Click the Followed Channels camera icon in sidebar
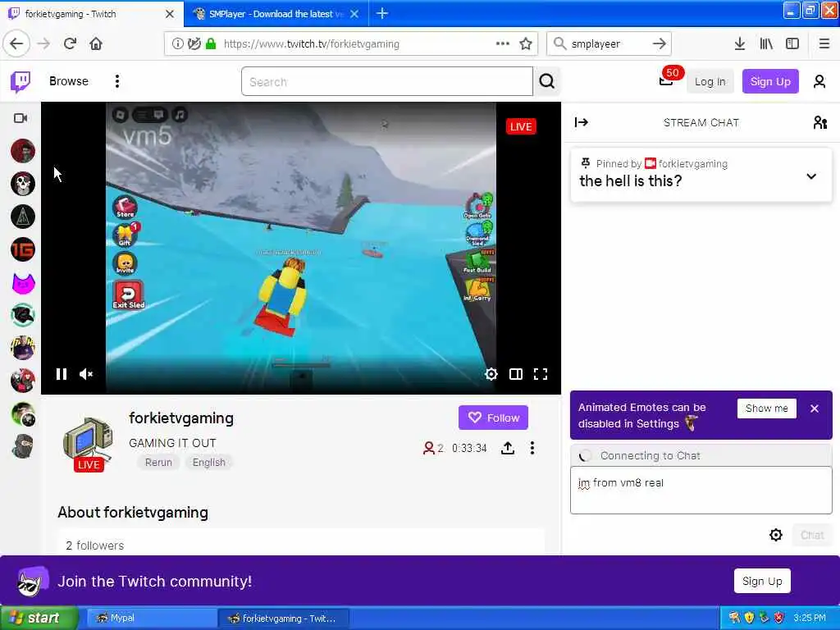Viewport: 840px width, 630px height. tap(21, 118)
